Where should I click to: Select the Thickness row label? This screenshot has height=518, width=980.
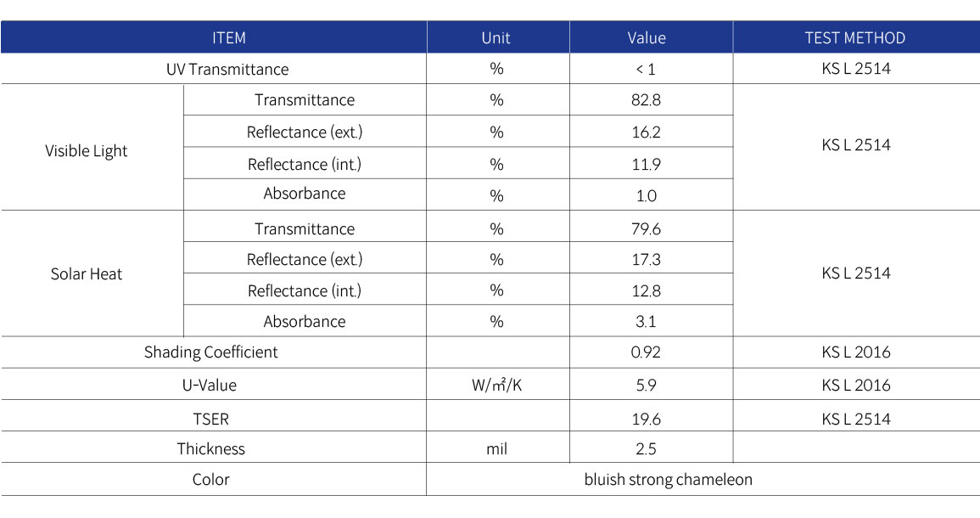point(210,449)
